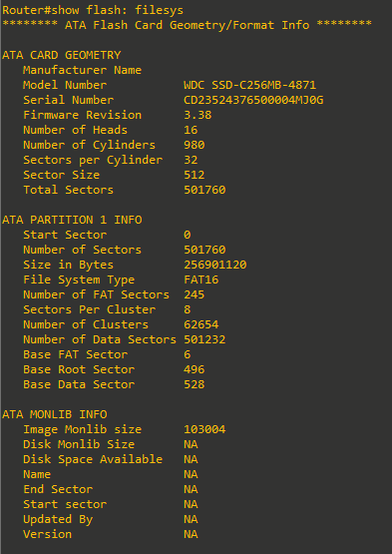
Task: Select the sector size value '512'
Action: 195,175
